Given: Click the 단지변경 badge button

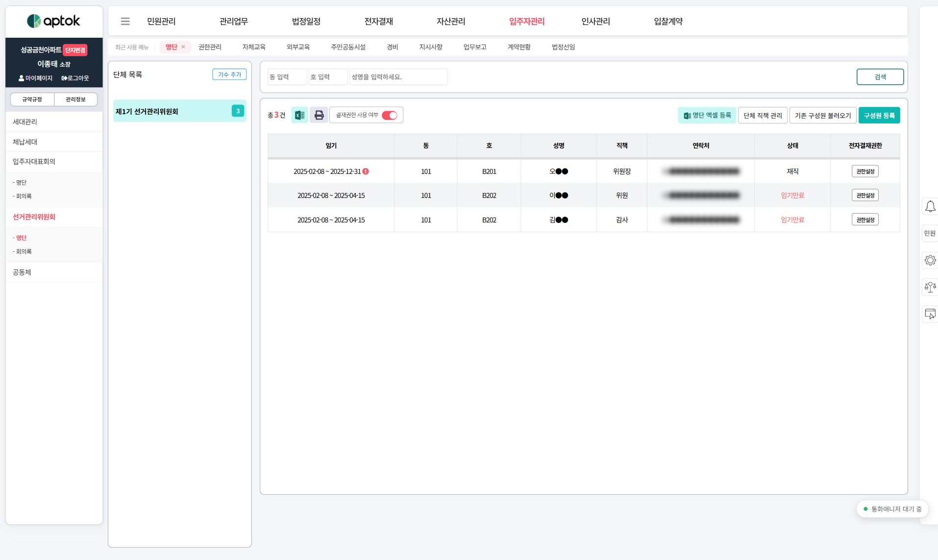Looking at the screenshot, I should pos(75,50).
